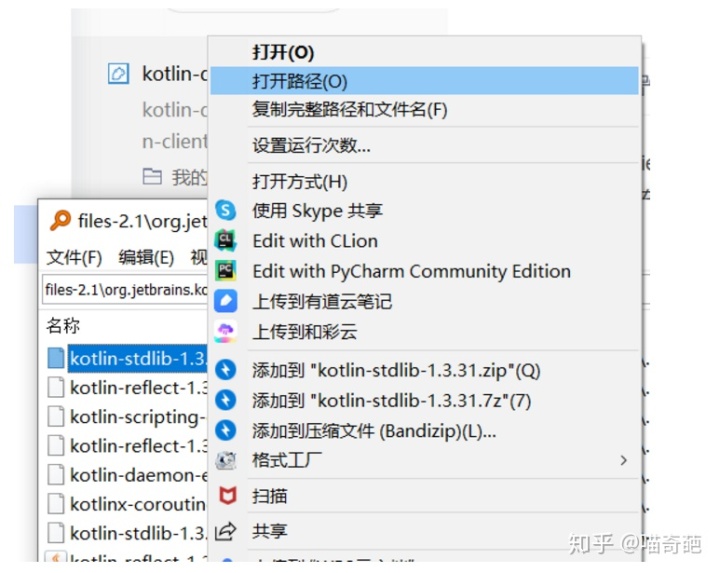Select 使用 Skype 共享
This screenshot has width=720, height=573.
(424, 211)
